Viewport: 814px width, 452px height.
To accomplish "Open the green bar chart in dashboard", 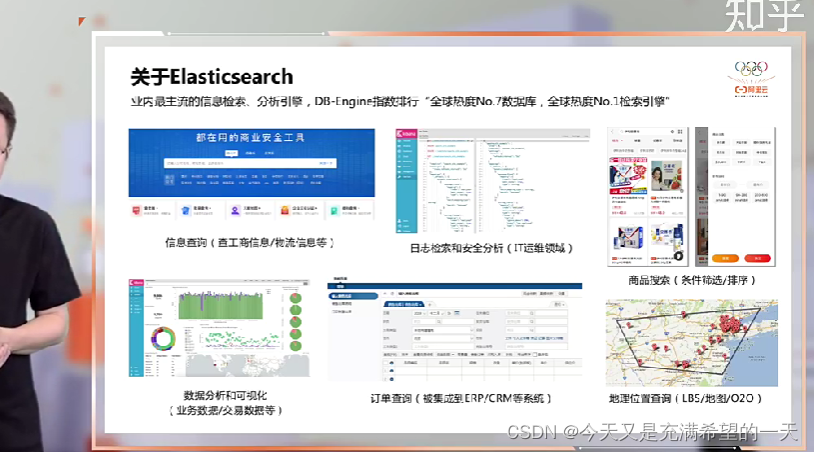I will [x=221, y=306].
